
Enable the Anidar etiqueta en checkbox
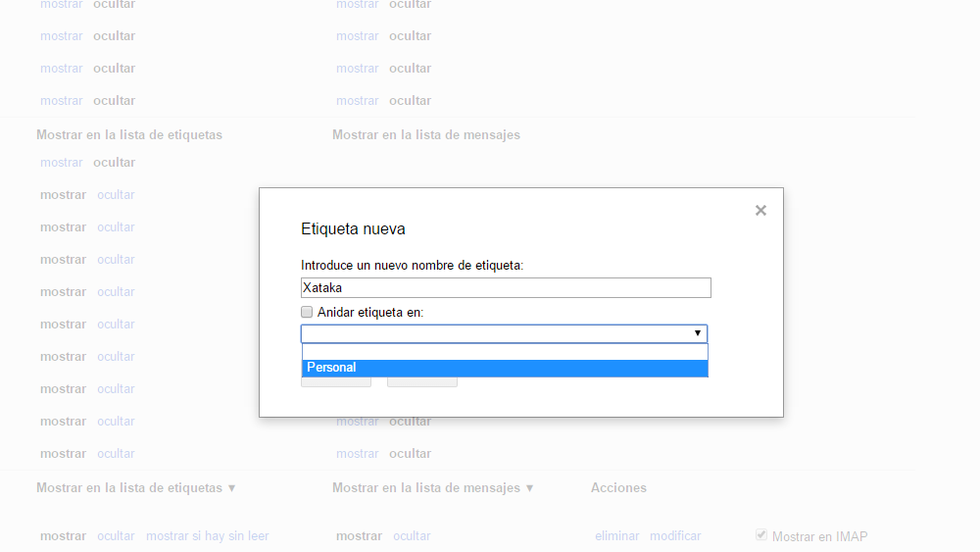click(x=307, y=313)
